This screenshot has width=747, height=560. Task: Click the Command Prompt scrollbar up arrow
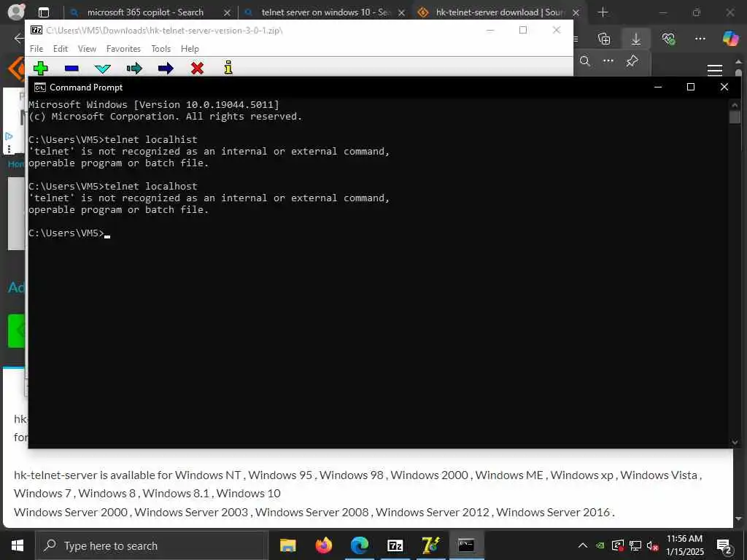(735, 105)
